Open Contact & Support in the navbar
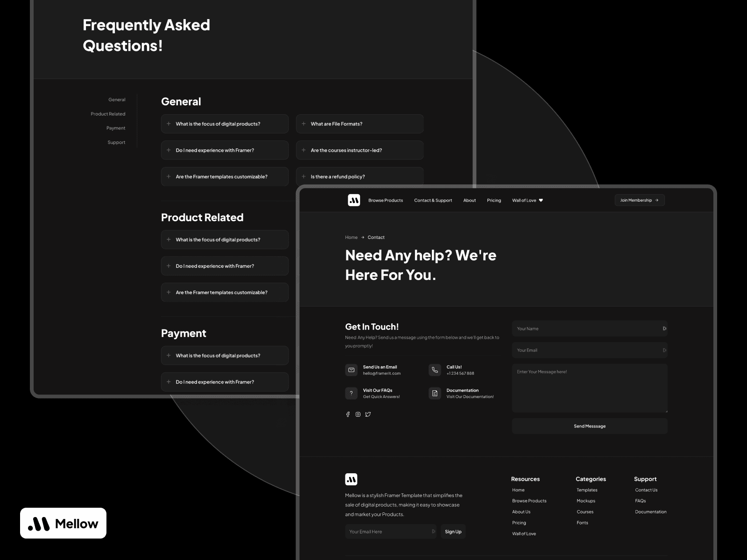Viewport: 747px width, 560px height. pos(433,200)
